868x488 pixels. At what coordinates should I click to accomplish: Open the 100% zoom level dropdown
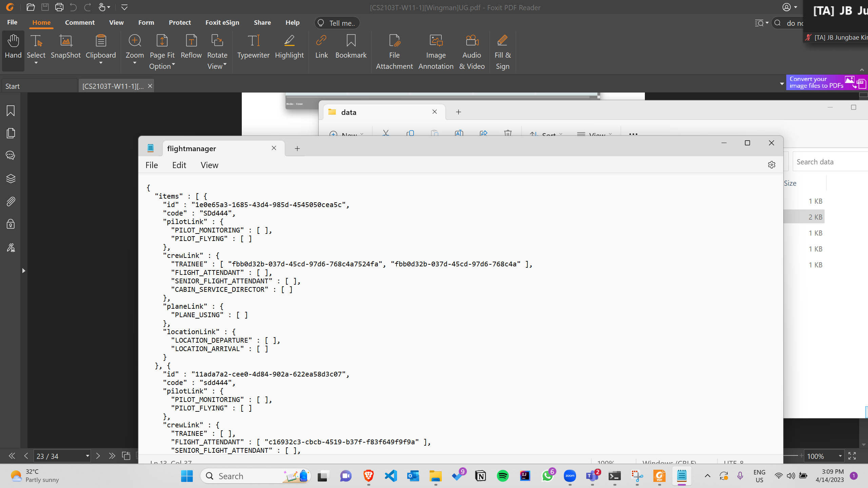point(840,456)
